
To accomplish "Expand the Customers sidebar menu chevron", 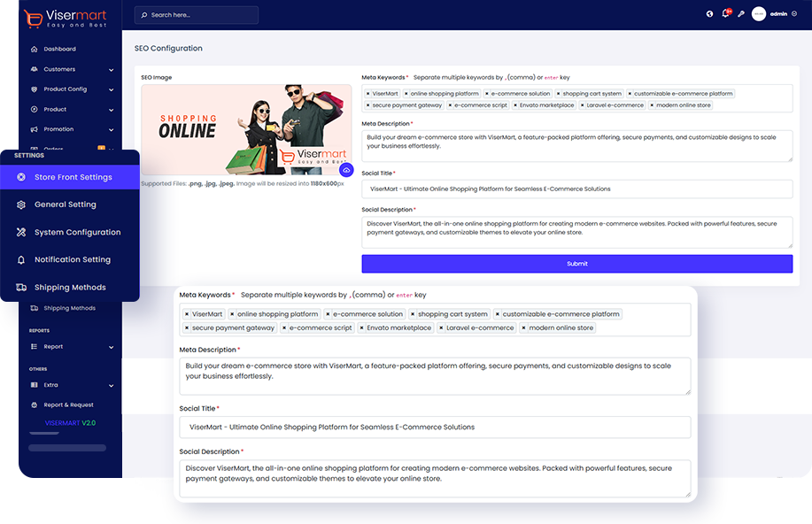I will [112, 70].
